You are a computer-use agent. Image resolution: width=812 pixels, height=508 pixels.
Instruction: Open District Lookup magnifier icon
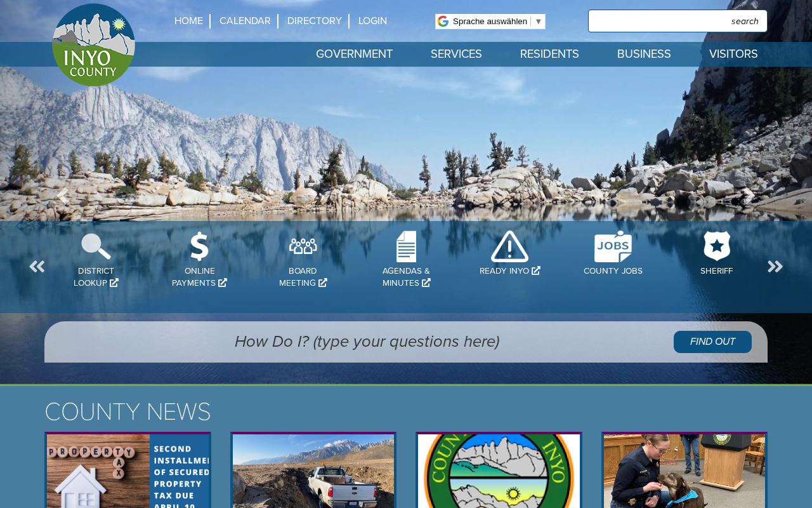click(x=96, y=246)
